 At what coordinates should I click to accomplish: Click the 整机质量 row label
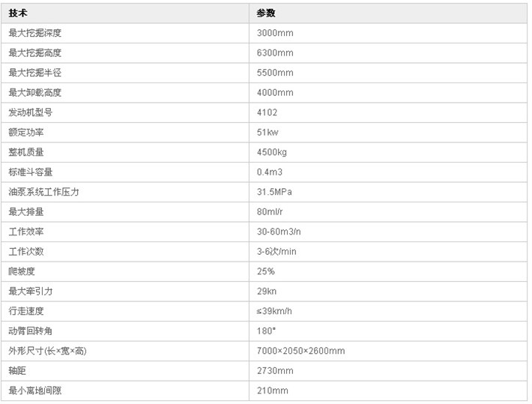point(26,152)
